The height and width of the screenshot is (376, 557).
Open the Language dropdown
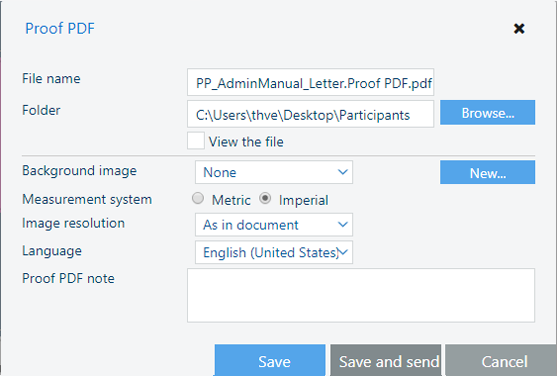tap(274, 252)
